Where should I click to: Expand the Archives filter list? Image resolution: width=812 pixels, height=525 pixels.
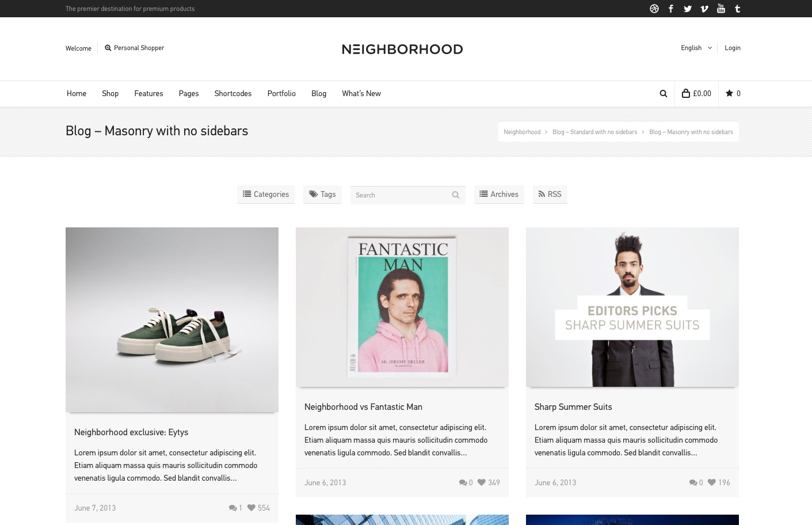[499, 195]
